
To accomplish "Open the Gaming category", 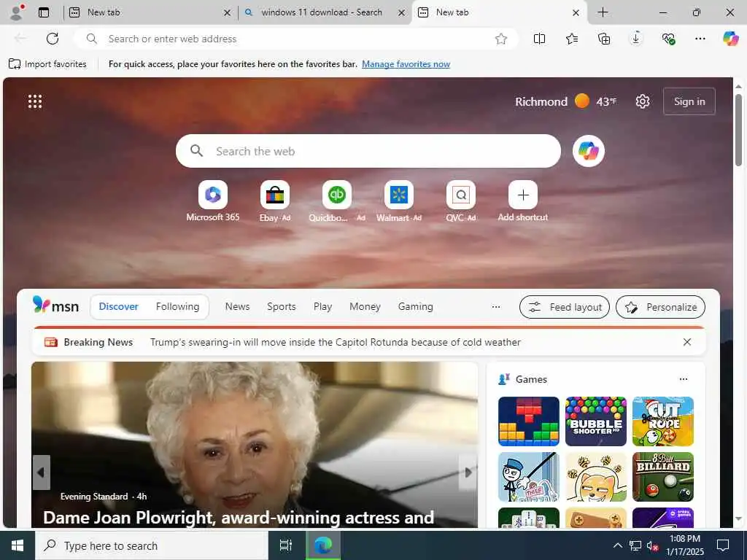I will tap(415, 307).
